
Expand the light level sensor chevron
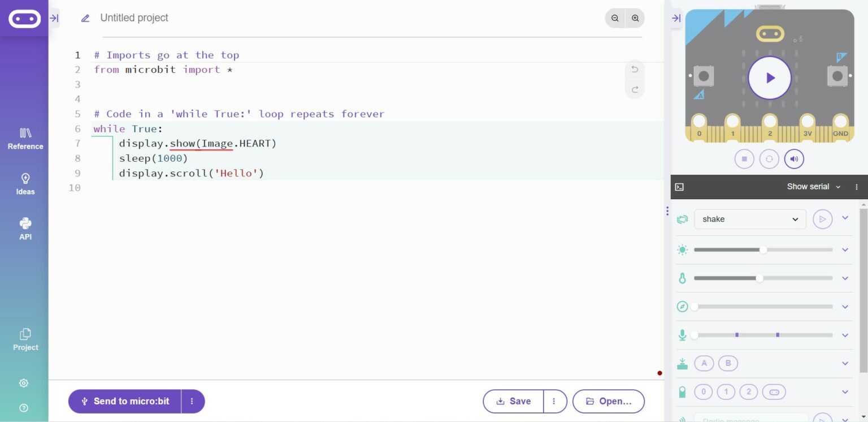pyautogui.click(x=845, y=249)
